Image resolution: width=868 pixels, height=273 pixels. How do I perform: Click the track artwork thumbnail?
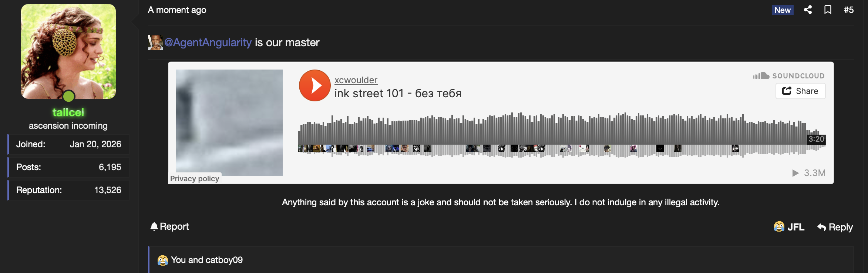pos(229,123)
